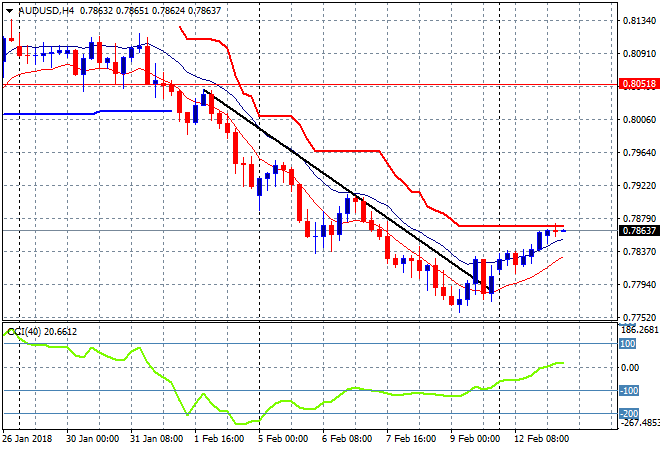This screenshot has height=450, width=660.
Task: Select the 0.78790 price scale label
Action: (639, 218)
